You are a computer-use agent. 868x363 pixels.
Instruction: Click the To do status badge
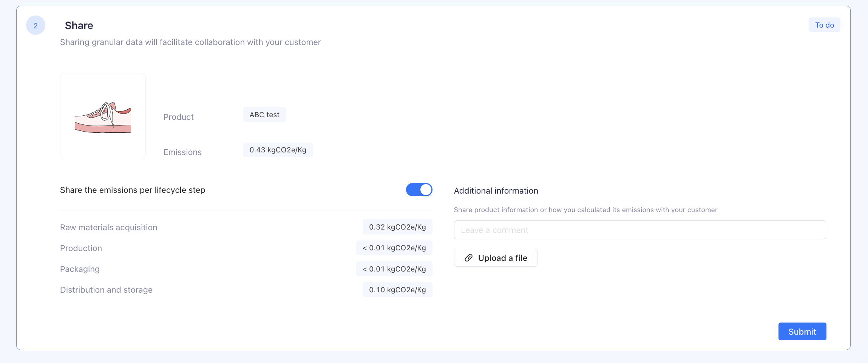click(824, 25)
